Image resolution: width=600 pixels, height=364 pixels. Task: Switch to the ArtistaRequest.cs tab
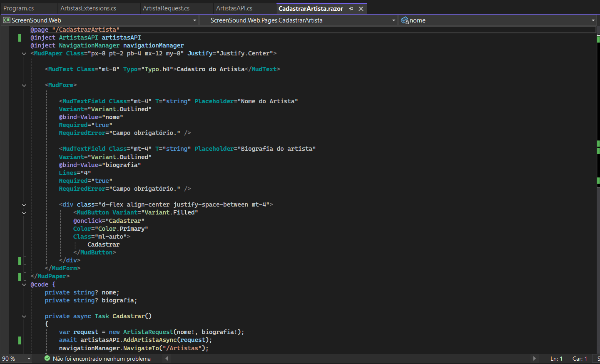[x=166, y=8]
